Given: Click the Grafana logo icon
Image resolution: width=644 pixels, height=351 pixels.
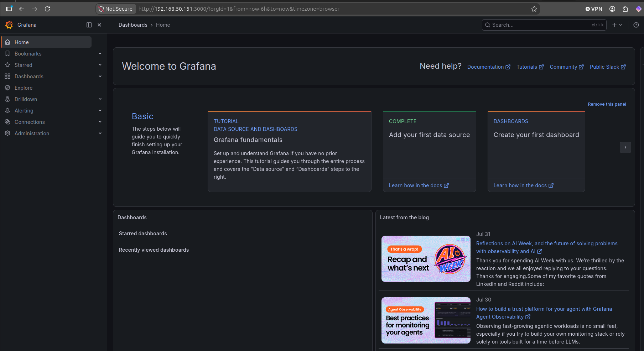Looking at the screenshot, I should coord(9,25).
